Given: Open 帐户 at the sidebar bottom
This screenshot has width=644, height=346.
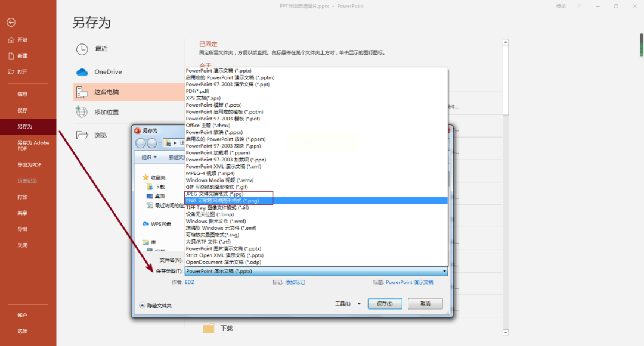Looking at the screenshot, I should (x=23, y=315).
